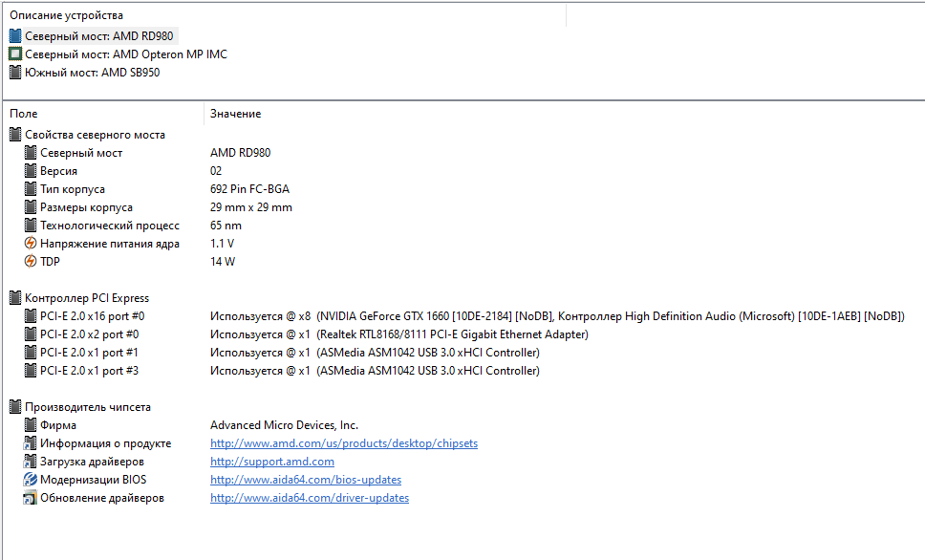Click the chip icon beside Версия row
The image size is (925, 560).
pyautogui.click(x=31, y=171)
